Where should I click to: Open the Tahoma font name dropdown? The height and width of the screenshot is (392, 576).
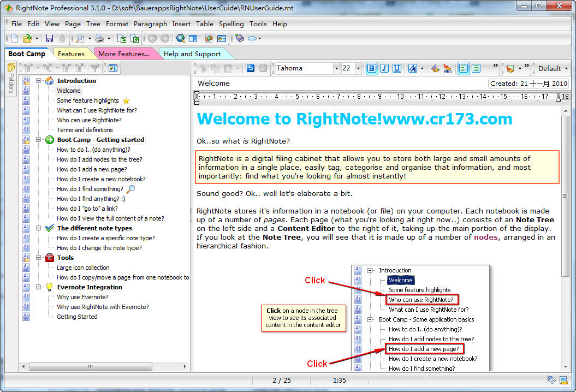(336, 68)
